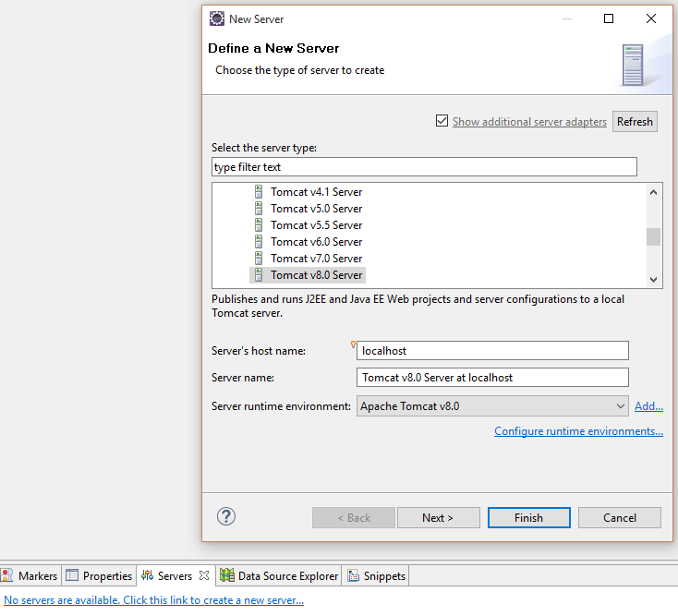The height and width of the screenshot is (616, 678).
Task: Click the Tomcat v6.0 Server icon
Action: tap(259, 242)
